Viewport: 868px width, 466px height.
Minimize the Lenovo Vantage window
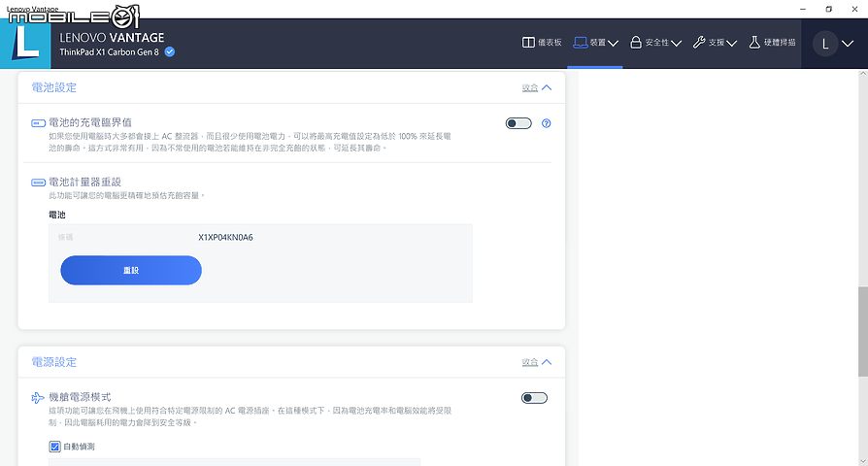point(803,9)
